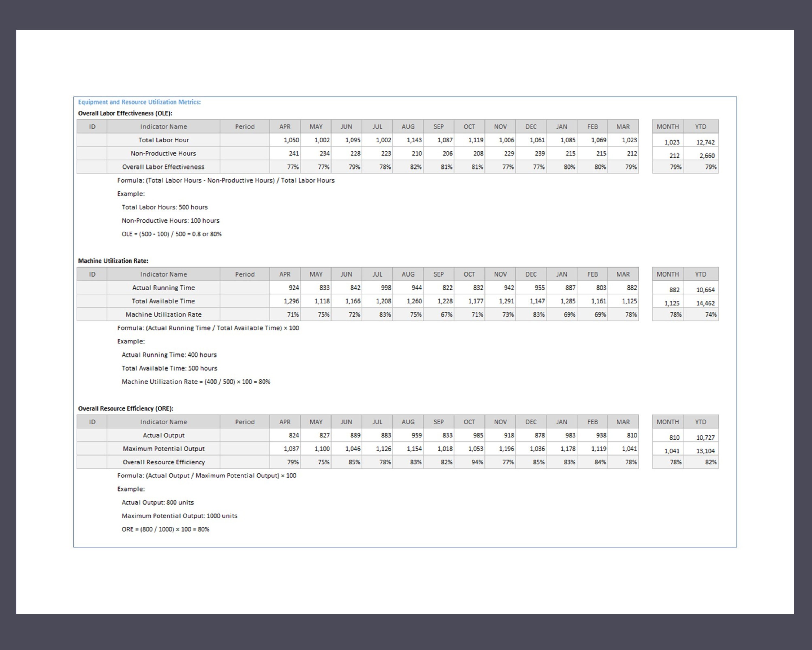812x650 pixels.
Task: Select the Period column header of ORE table
Action: pyautogui.click(x=244, y=422)
